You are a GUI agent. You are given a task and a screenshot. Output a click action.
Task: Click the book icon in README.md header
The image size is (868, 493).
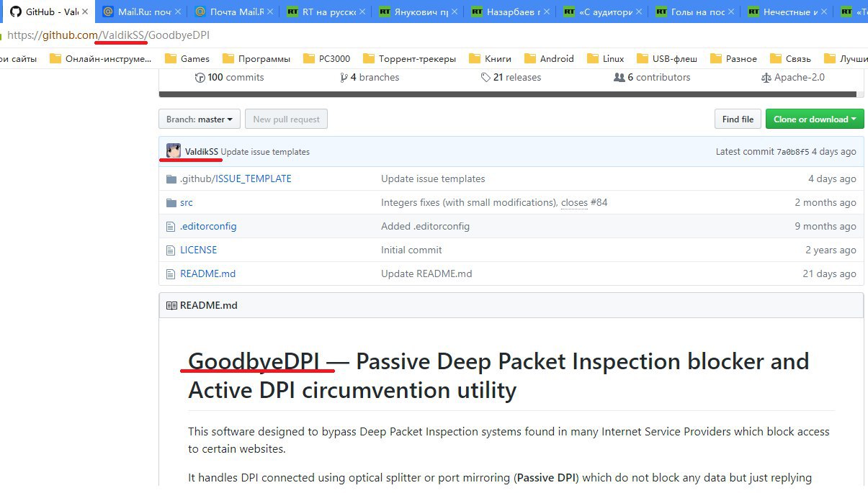(171, 305)
